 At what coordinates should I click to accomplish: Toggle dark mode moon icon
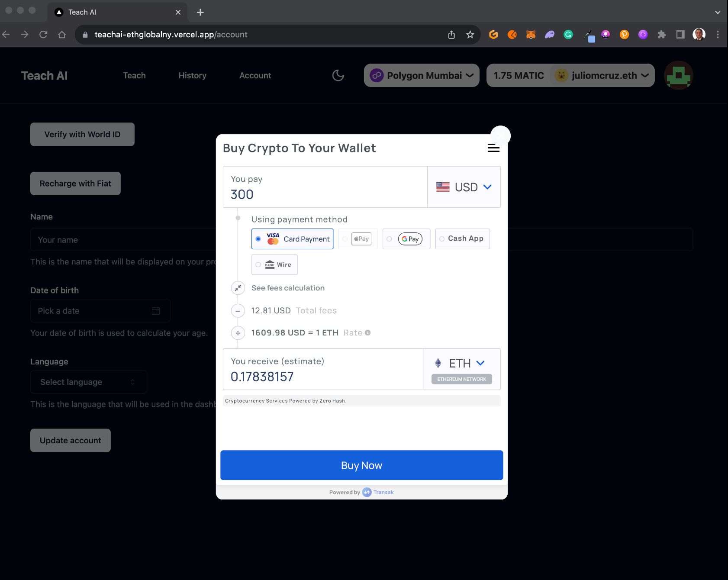(x=338, y=75)
